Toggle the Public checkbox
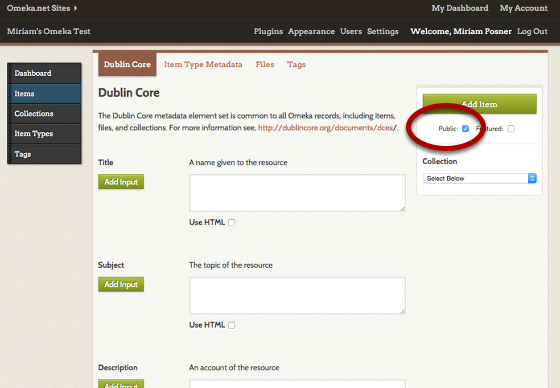This screenshot has width=560, height=388. click(465, 129)
